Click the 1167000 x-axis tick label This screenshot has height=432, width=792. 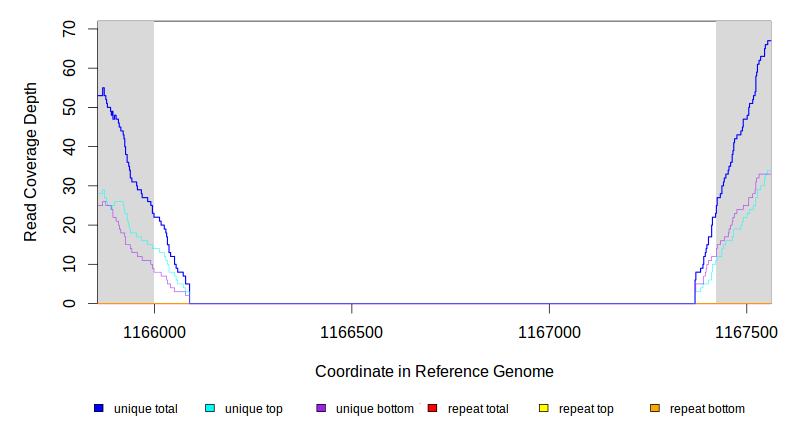(549, 331)
